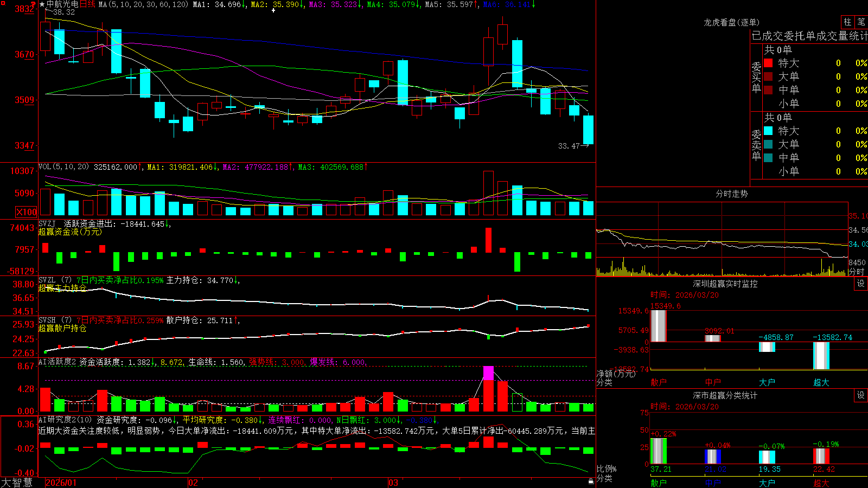Click the red 特大 buy-order color swatch

tap(768, 63)
